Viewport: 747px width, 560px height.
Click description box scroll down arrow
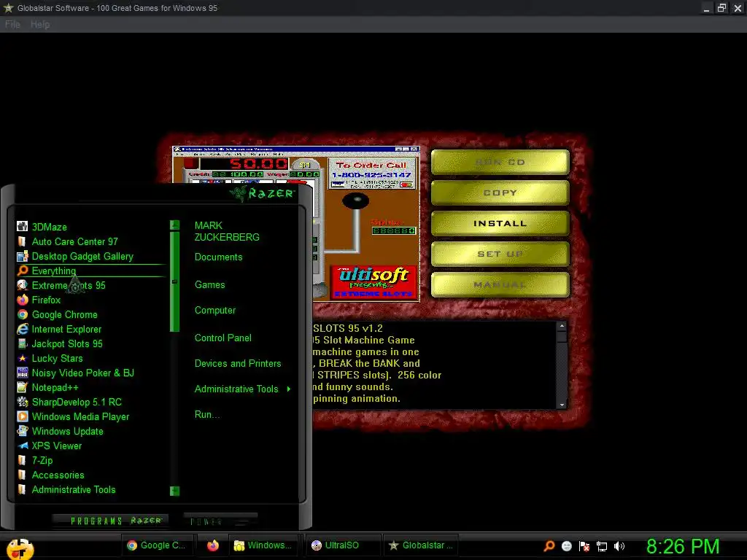pos(562,405)
